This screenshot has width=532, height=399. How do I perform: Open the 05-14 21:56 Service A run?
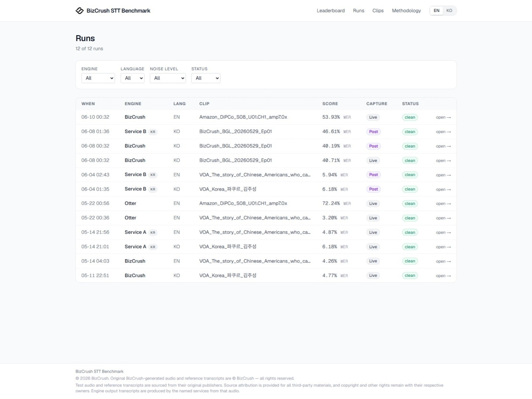[x=443, y=233]
